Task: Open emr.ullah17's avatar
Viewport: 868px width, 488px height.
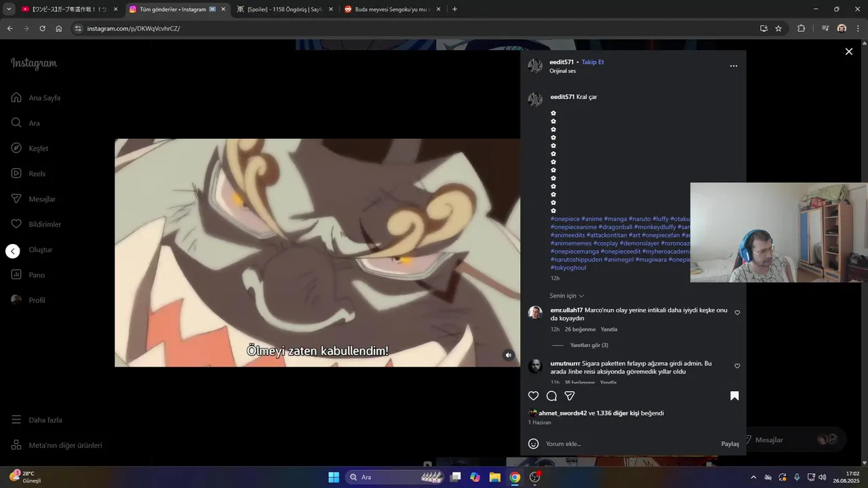Action: tap(535, 312)
